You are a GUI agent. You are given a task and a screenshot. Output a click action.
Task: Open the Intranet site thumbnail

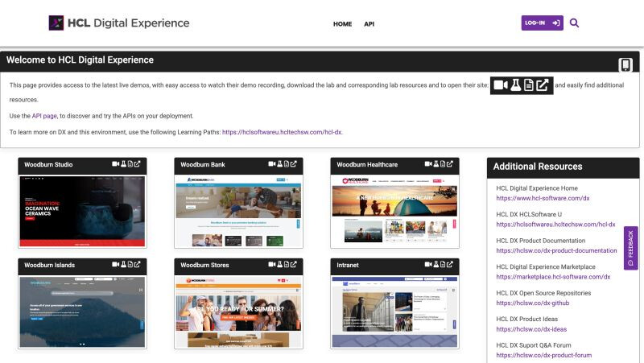point(394,311)
